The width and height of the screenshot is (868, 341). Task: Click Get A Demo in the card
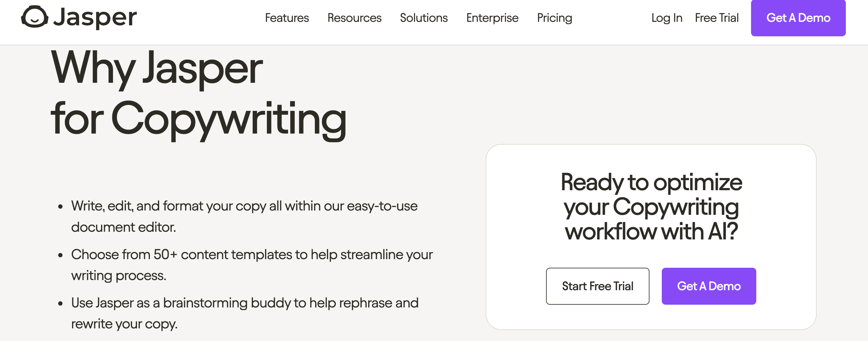point(709,286)
